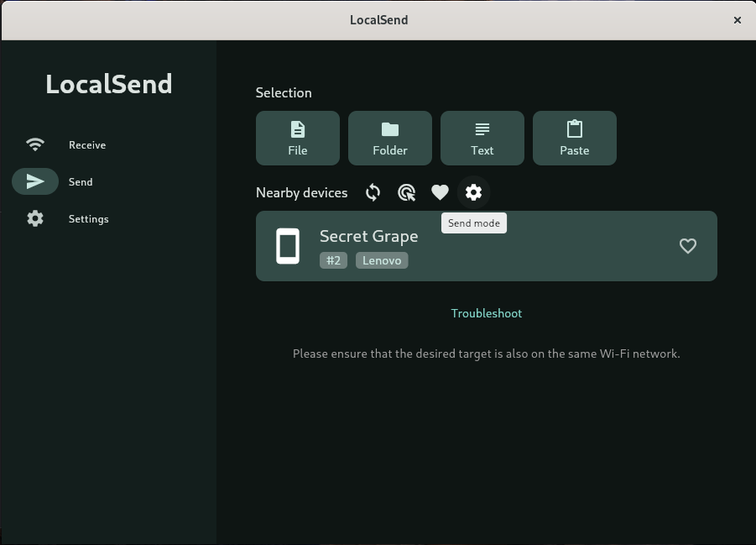Image resolution: width=756 pixels, height=545 pixels.
Task: Click the sidebar Settings gear icon
Action: coord(35,218)
